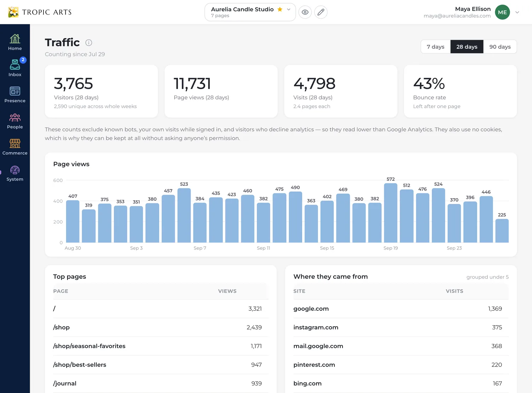Open the /shop/seasonal-favorites page row
Screen dimensions: 532x393
tap(161, 346)
